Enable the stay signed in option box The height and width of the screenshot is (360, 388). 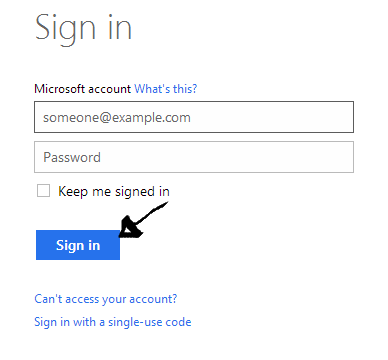pos(43,191)
